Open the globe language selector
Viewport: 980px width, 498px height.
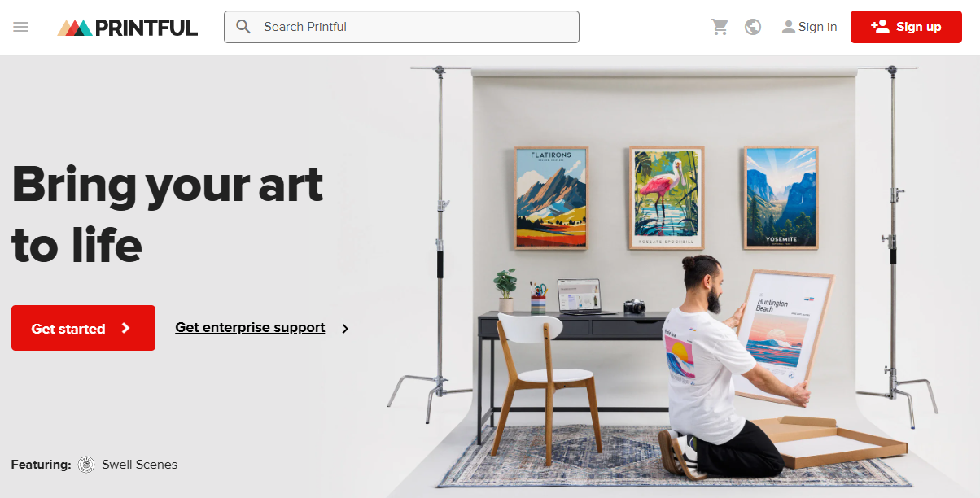[753, 27]
